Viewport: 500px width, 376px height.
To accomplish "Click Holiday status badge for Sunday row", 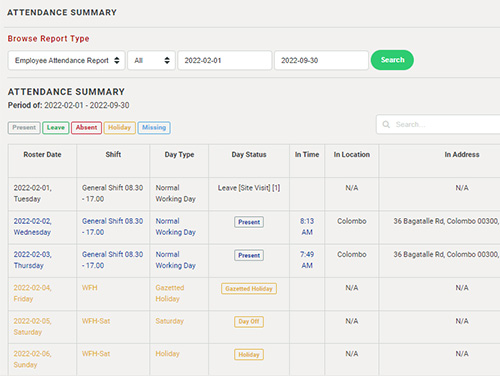I will coord(249,355).
